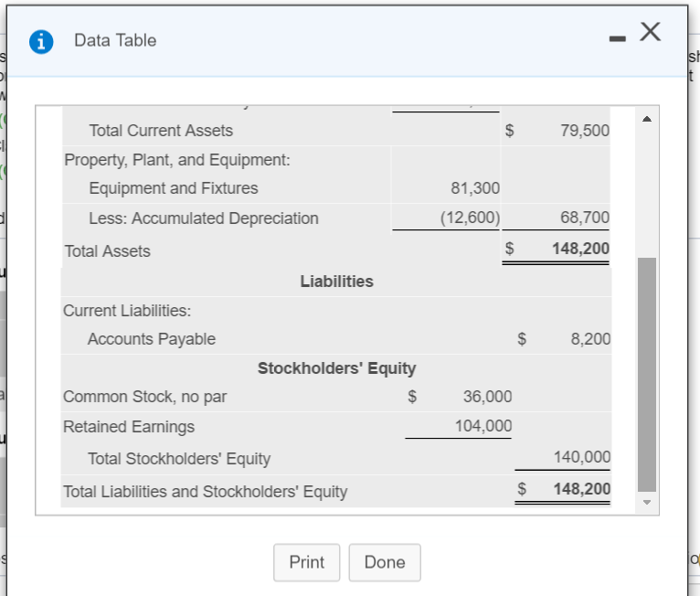Close the Data Table dialog with X
The width and height of the screenshot is (700, 596).
(x=650, y=32)
